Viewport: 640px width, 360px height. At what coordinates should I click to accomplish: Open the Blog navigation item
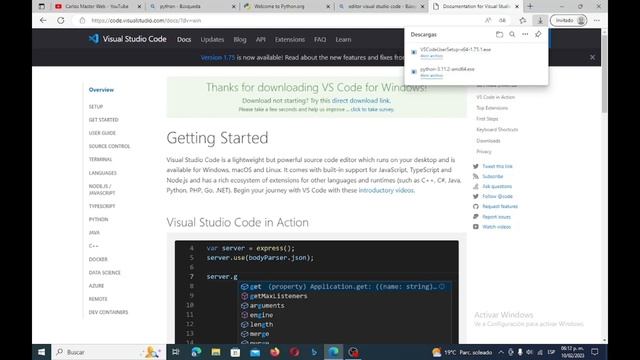240,40
